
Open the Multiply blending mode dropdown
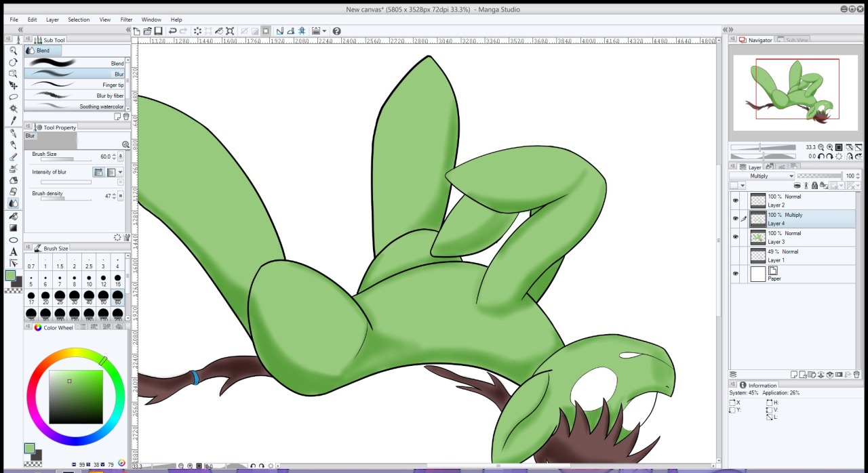click(x=762, y=176)
